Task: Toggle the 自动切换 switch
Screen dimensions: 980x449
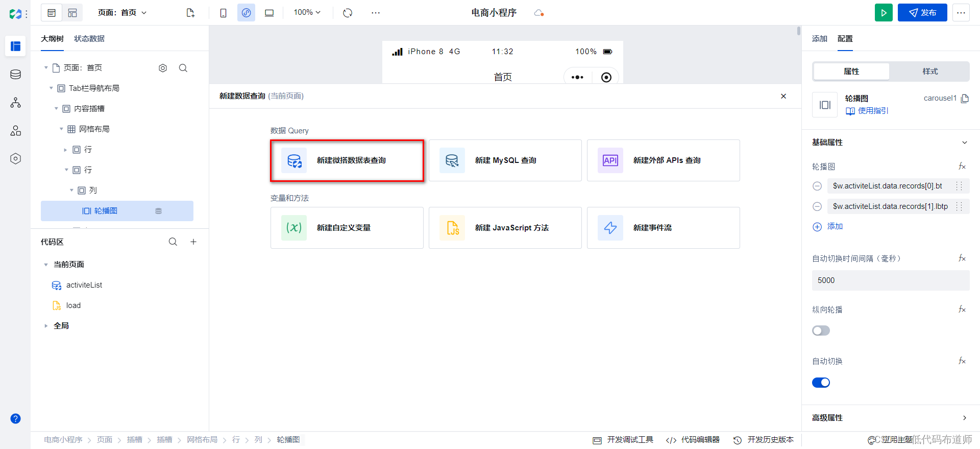Action: (x=821, y=383)
